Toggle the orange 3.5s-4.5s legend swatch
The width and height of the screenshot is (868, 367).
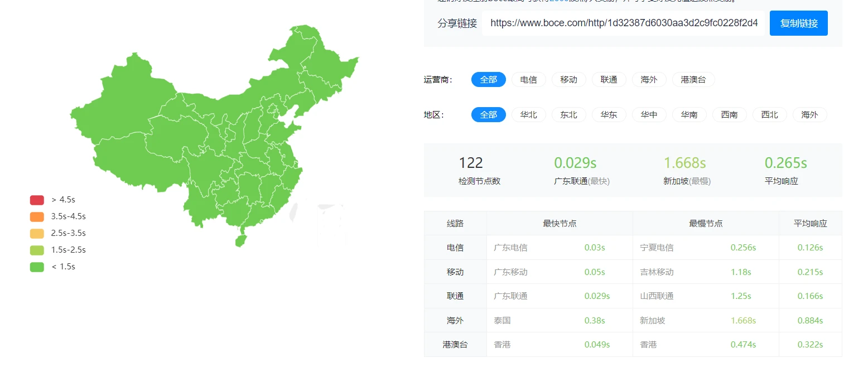click(37, 216)
